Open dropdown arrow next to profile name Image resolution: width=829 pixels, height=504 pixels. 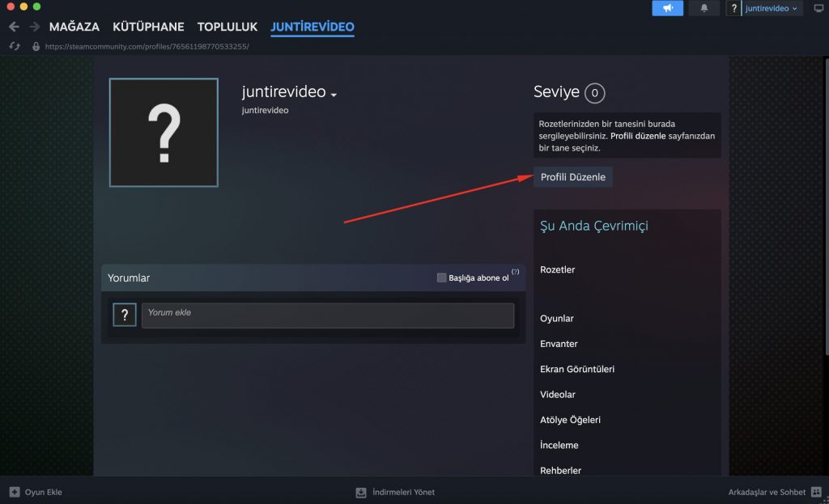click(334, 95)
